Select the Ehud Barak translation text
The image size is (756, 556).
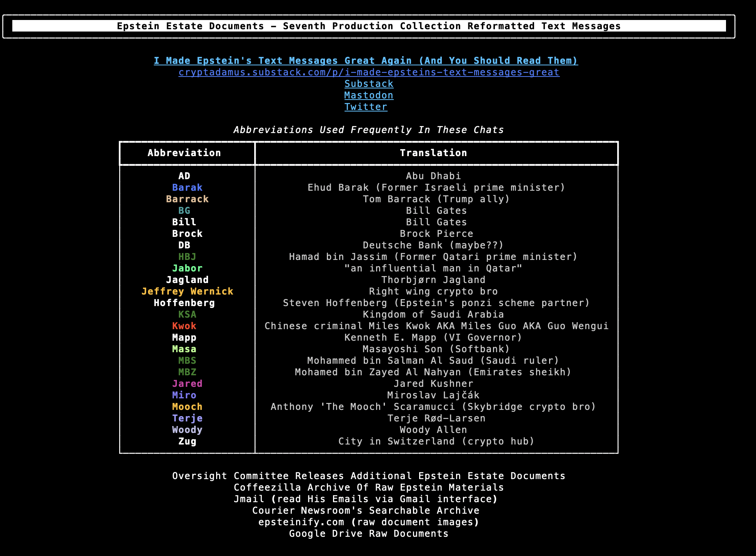436,188
